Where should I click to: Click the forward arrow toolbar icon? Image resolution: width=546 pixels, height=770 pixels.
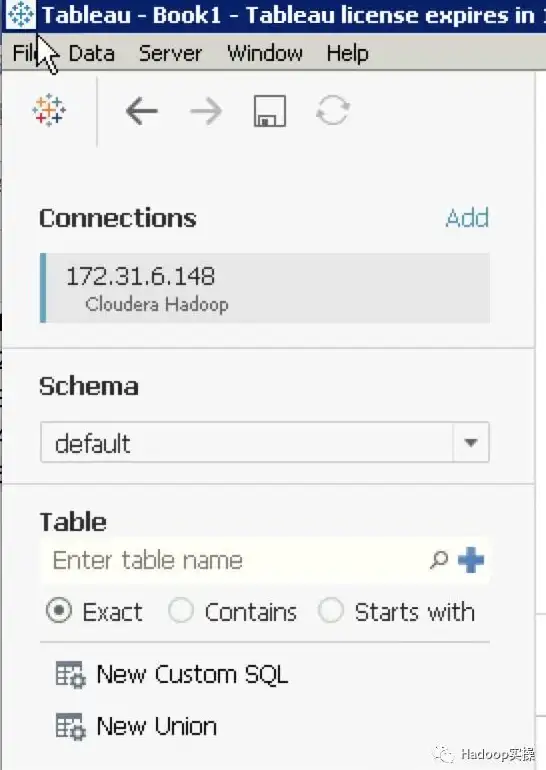click(x=206, y=111)
